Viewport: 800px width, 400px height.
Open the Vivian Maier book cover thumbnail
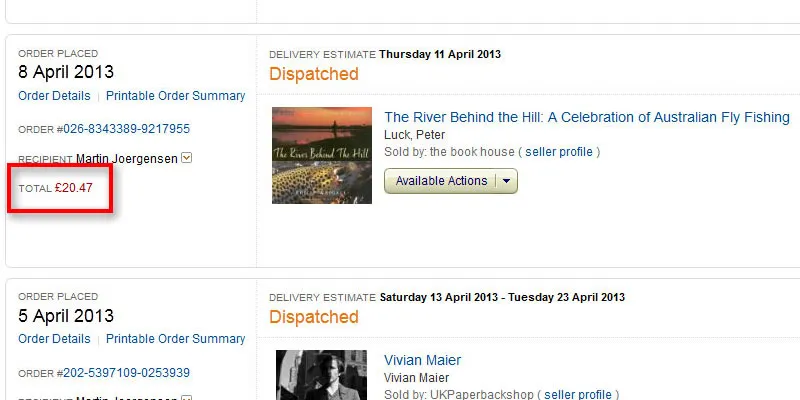322,375
